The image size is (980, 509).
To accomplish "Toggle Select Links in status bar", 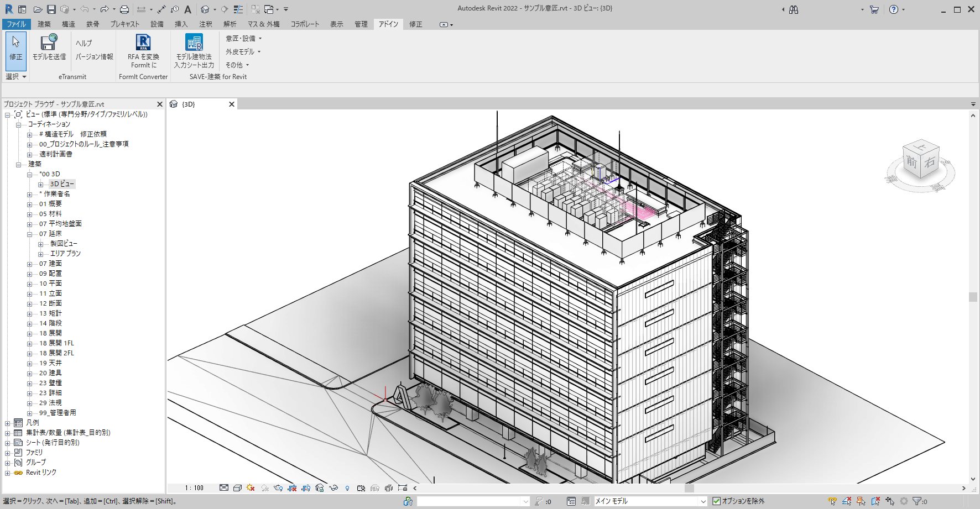I will pos(832,501).
